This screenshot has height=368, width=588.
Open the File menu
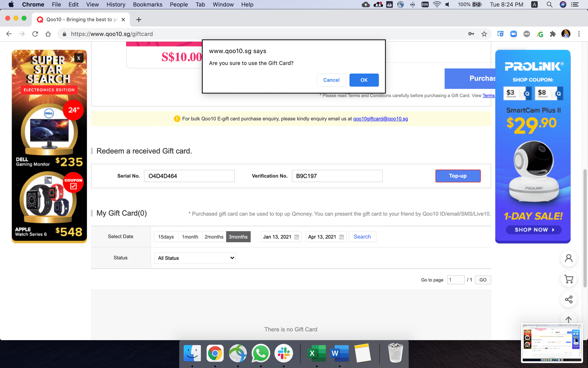[x=56, y=5]
